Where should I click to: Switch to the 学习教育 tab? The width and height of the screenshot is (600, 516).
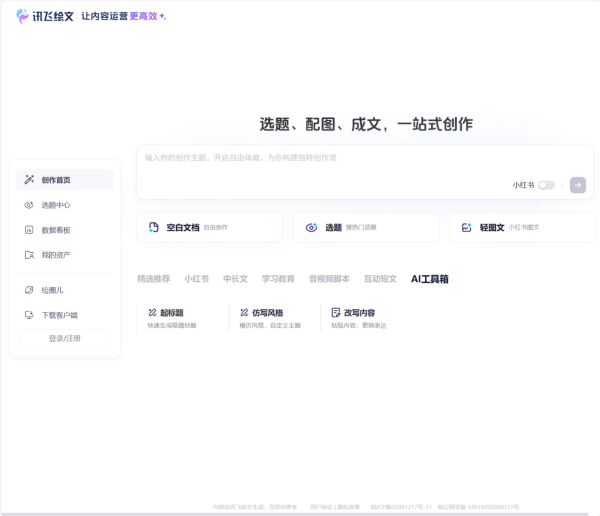pyautogui.click(x=278, y=279)
